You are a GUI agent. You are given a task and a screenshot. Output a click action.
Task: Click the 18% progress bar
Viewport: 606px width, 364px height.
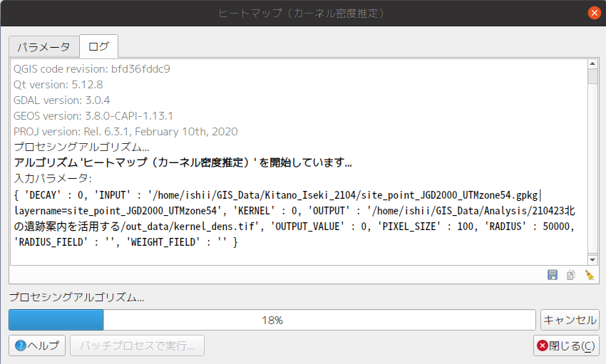point(272,320)
